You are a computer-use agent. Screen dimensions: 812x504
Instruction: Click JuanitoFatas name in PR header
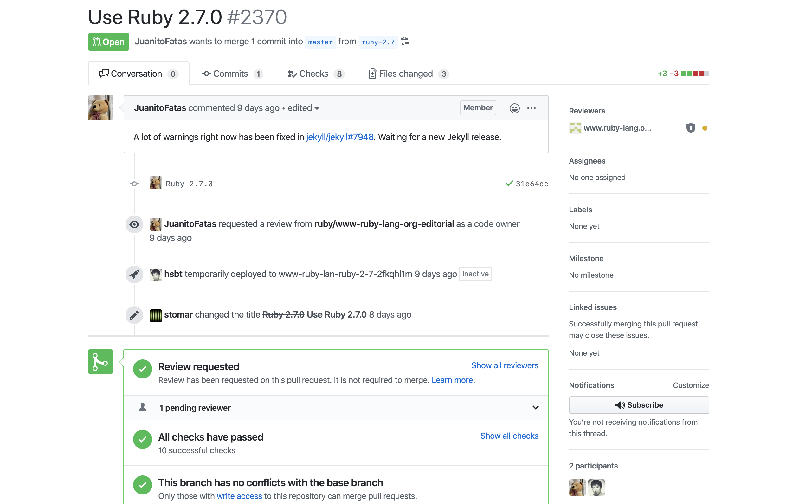tap(161, 41)
